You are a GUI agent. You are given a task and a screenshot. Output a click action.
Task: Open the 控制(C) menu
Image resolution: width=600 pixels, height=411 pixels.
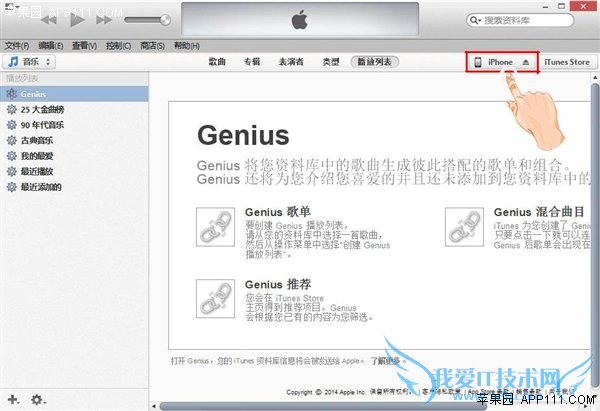(x=119, y=46)
